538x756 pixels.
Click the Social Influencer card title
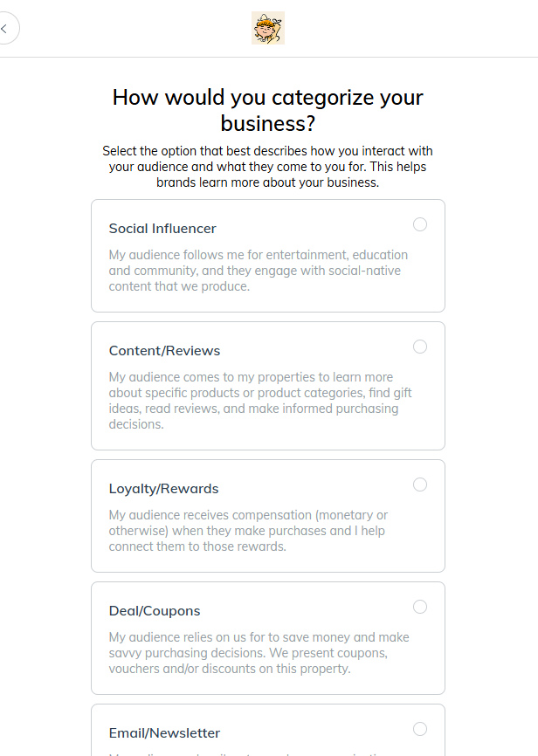coord(162,229)
